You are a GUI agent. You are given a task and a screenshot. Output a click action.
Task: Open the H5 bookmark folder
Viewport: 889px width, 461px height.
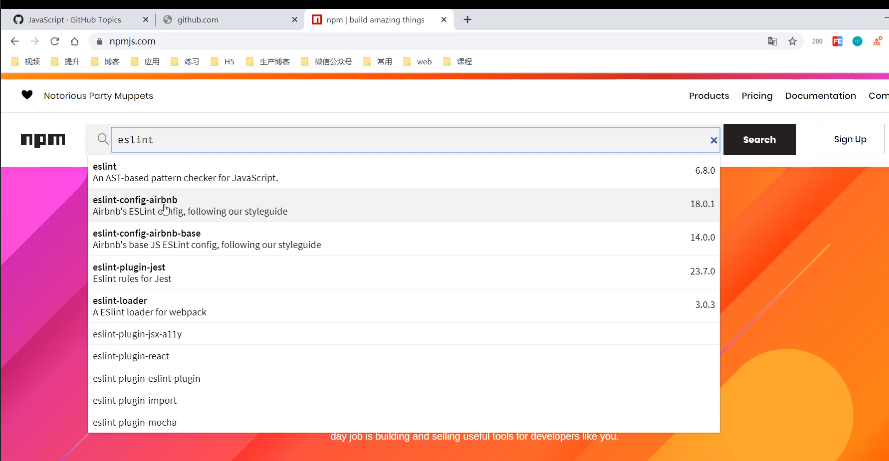[x=222, y=61]
